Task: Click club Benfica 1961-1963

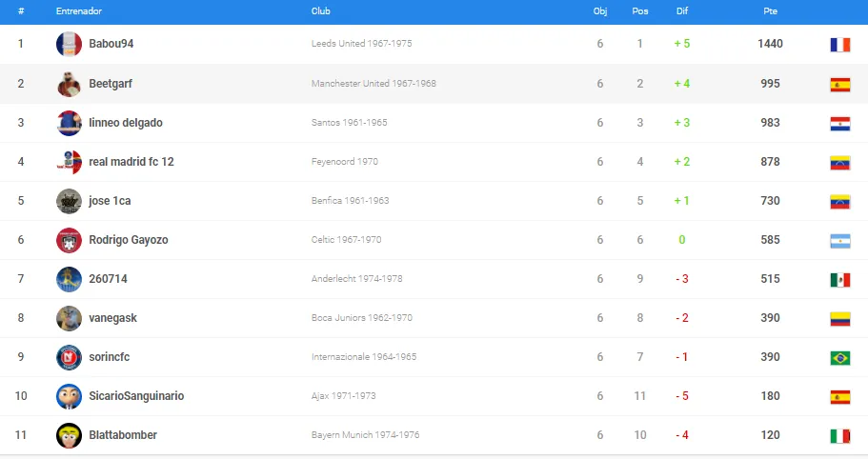Action: (350, 201)
